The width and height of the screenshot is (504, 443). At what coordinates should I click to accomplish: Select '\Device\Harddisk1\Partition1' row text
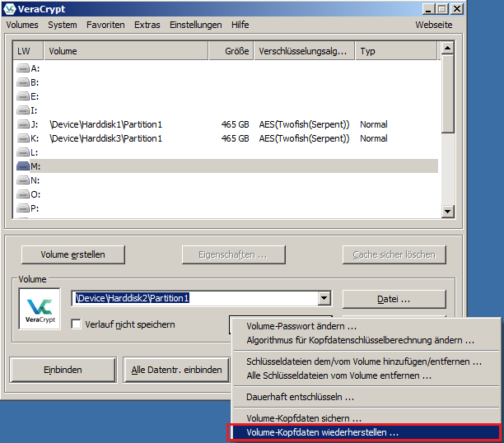[105, 124]
